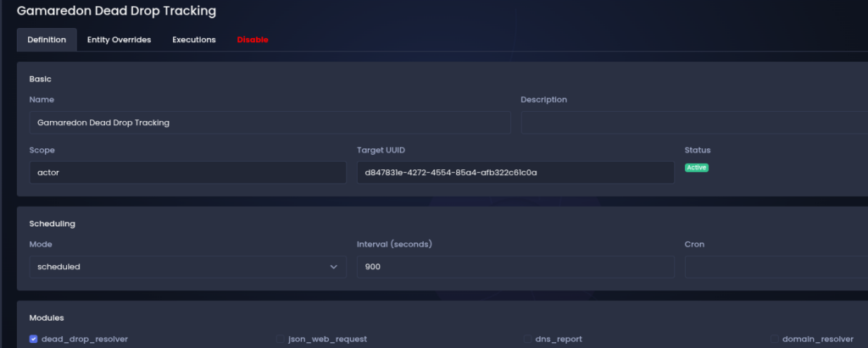Enable the dead_drop_resolver module checkbox
This screenshot has width=868, height=348.
pyautogui.click(x=33, y=339)
